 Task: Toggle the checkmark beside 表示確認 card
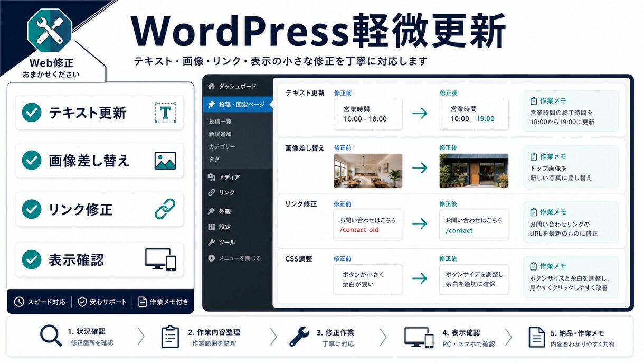32,259
